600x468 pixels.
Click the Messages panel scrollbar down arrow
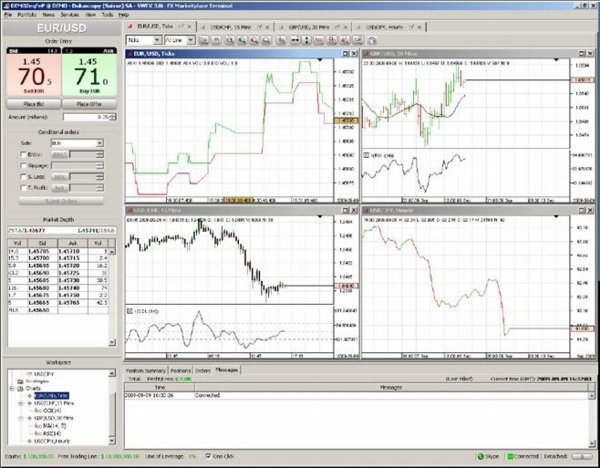point(592,444)
